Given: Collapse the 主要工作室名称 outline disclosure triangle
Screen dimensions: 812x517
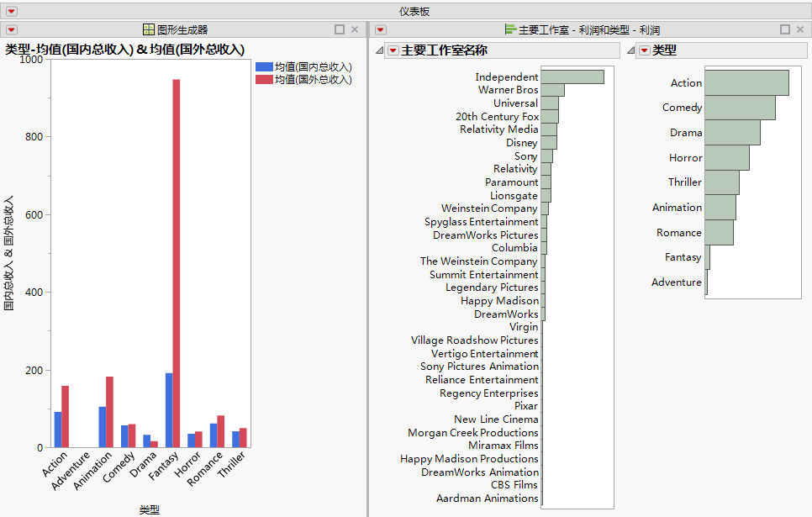Looking at the screenshot, I should 380,50.
